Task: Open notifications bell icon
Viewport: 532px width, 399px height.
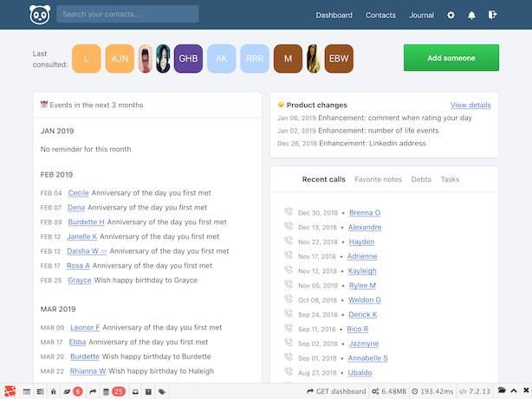Action: [x=471, y=15]
